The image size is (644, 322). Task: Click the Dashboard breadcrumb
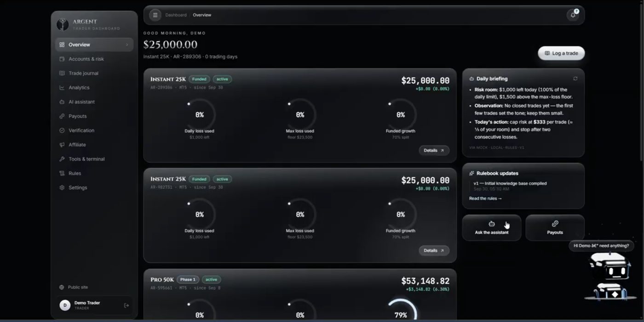pos(176,15)
